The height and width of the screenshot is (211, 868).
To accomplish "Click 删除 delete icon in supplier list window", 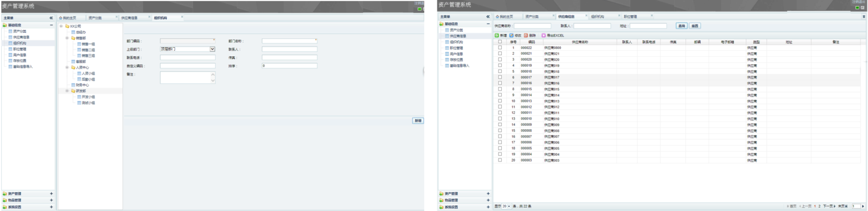I will [x=526, y=35].
